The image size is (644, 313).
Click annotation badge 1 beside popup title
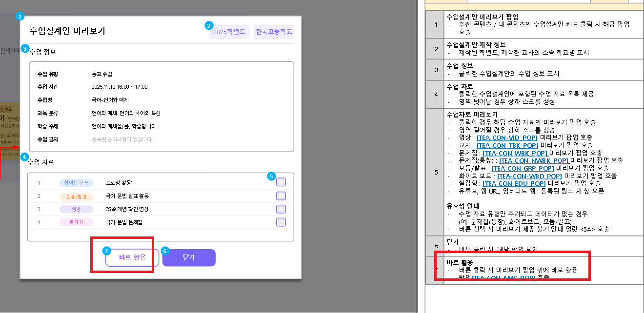click(x=20, y=17)
